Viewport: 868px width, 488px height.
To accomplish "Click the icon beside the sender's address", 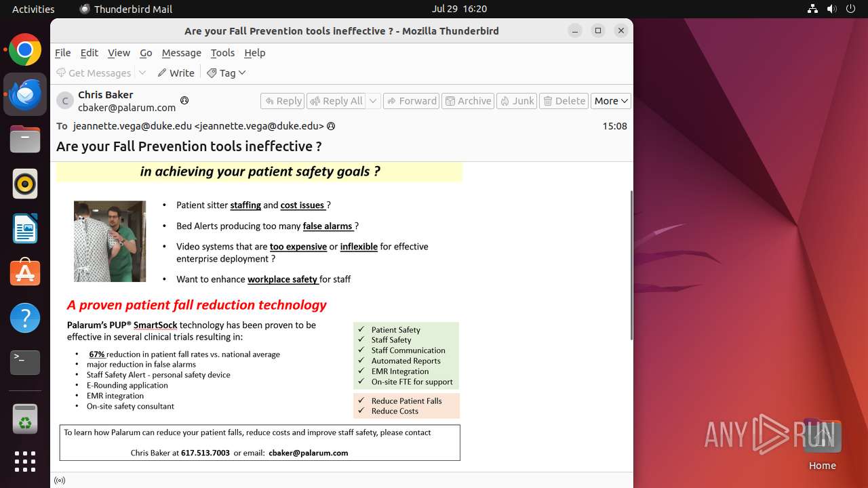I will pyautogui.click(x=184, y=100).
